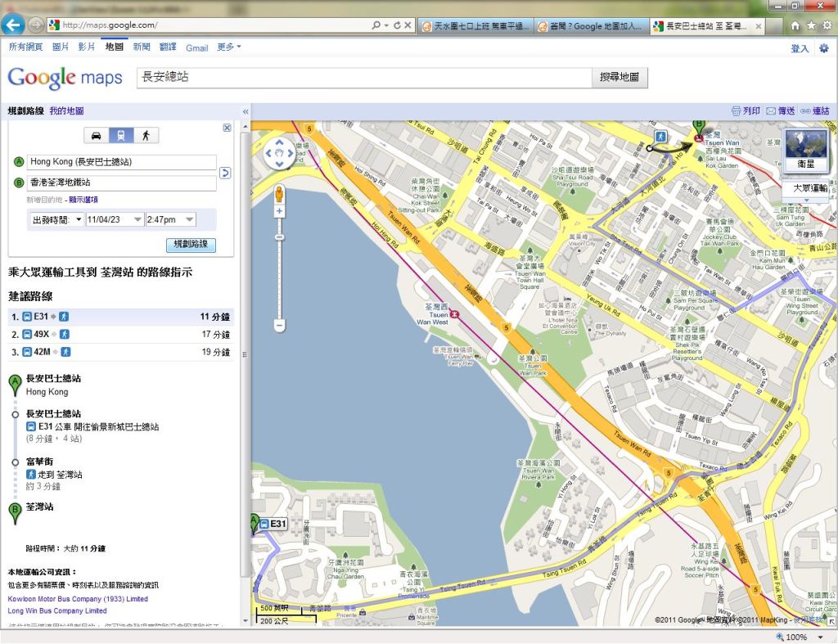
Task: Switch to 我的地圖 tab
Action: (x=67, y=111)
